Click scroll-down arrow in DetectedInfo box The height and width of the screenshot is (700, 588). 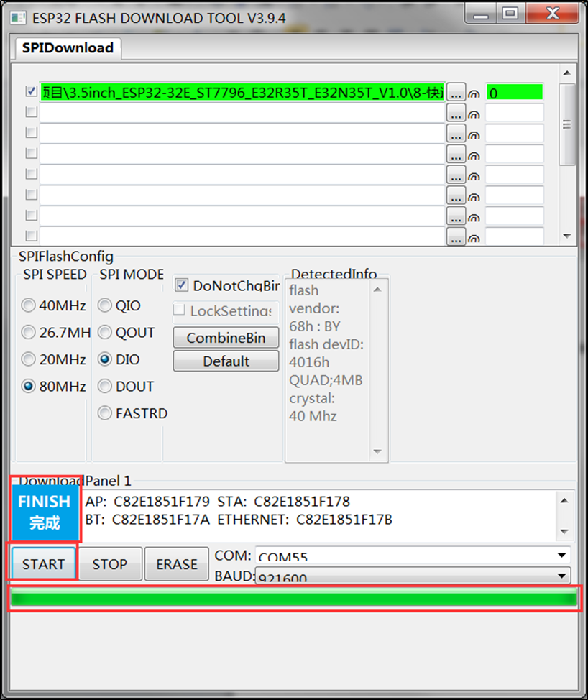pyautogui.click(x=377, y=452)
